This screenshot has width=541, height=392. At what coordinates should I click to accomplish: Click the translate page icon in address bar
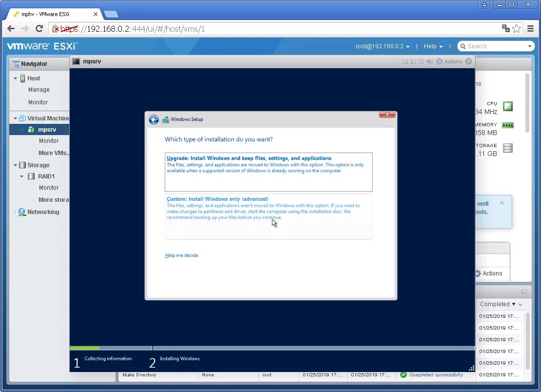point(505,29)
